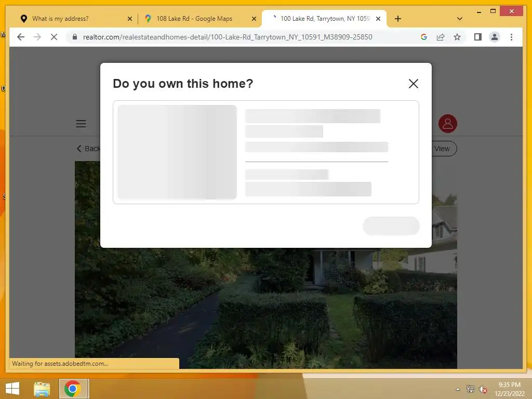Click the Back link on listing page
The width and height of the screenshot is (532, 399).
pyautogui.click(x=88, y=149)
